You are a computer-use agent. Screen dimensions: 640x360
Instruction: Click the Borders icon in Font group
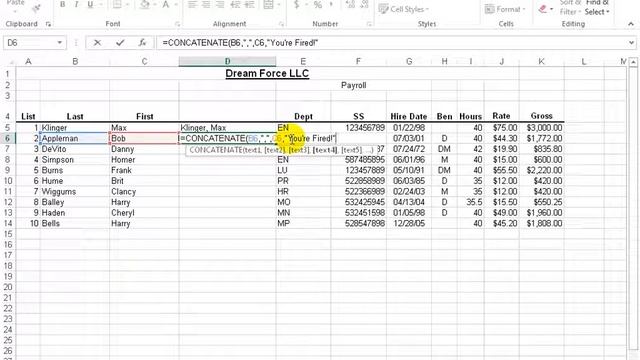117,4
